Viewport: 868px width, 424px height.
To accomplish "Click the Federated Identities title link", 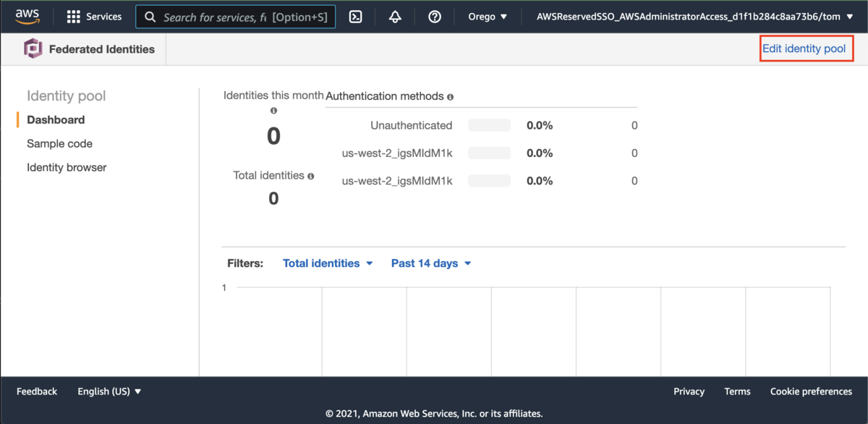I will 102,49.
